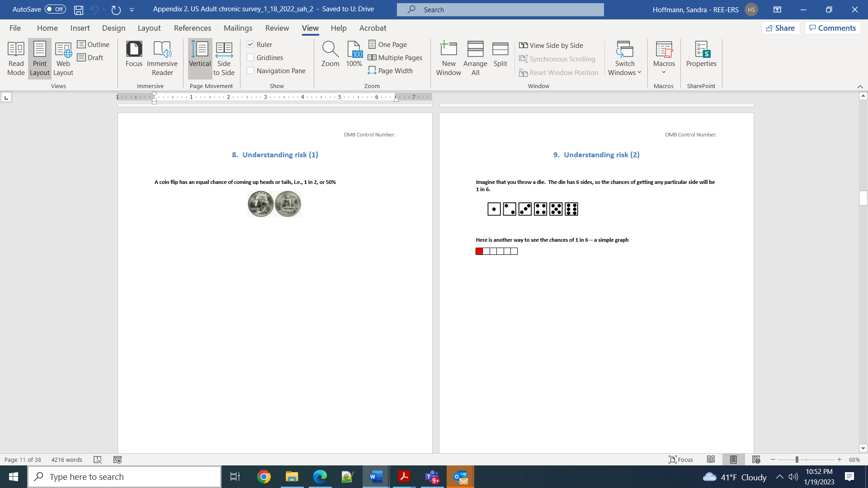Open the Zoom dialog icon
The width and height of the screenshot is (868, 488).
point(330,54)
